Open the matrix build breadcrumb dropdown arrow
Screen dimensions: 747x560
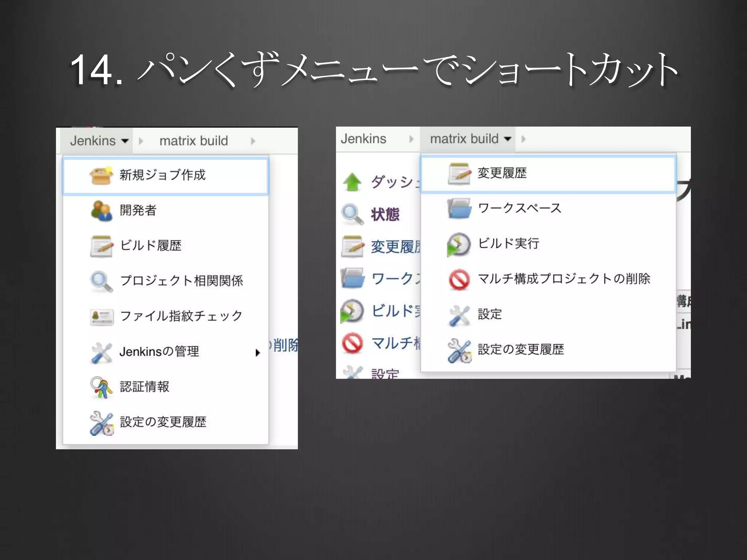pos(508,139)
